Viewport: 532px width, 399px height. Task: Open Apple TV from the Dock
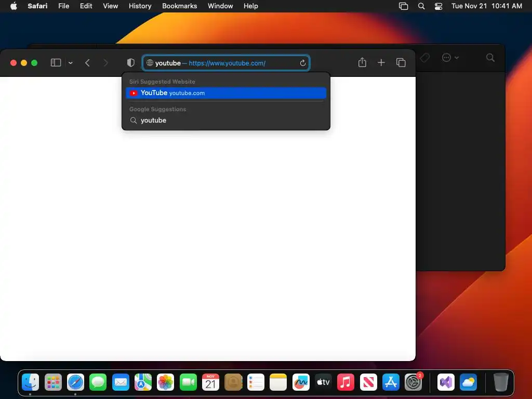click(323, 382)
